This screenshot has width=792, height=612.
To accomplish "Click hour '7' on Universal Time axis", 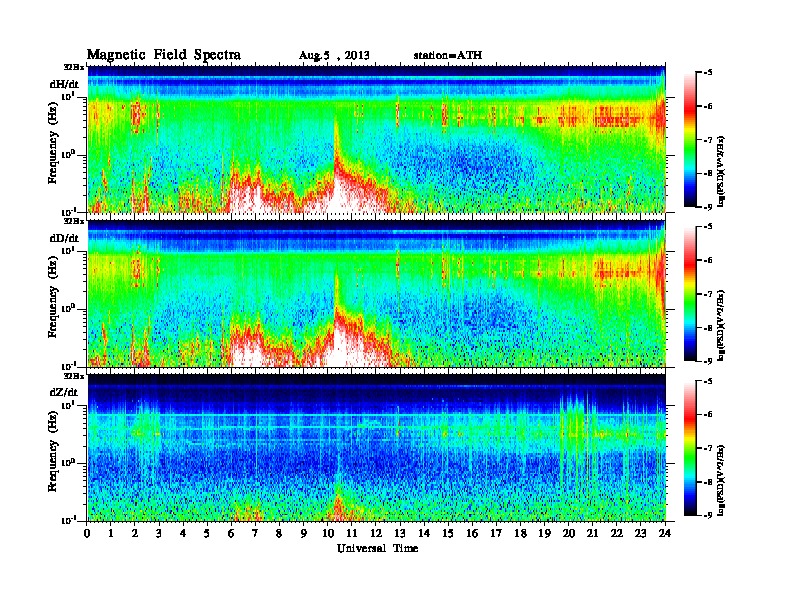I will tap(256, 533).
